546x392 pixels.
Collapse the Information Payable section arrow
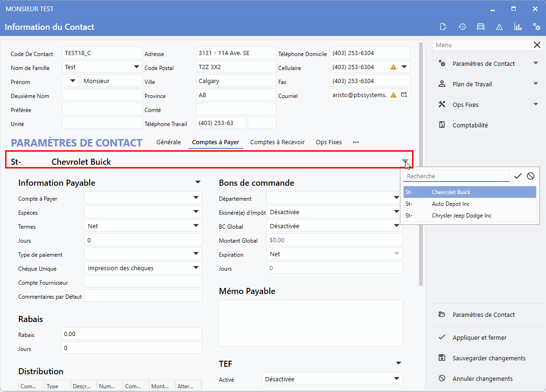[x=198, y=182]
